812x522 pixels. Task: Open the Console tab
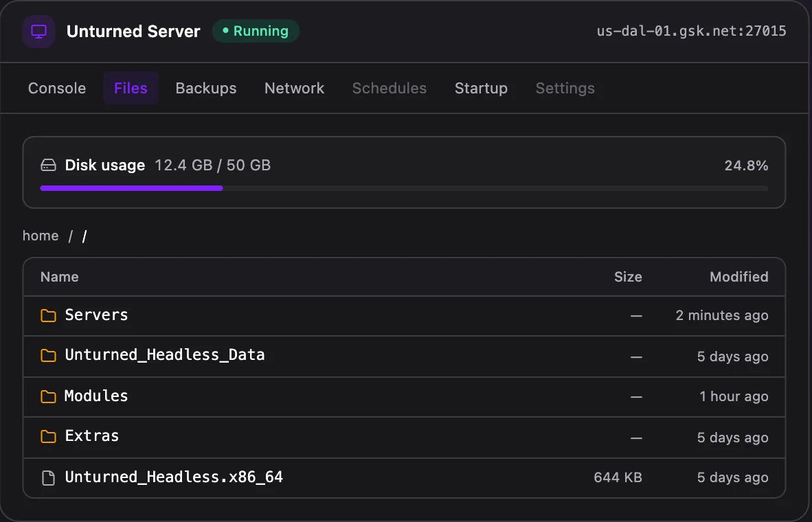click(57, 88)
